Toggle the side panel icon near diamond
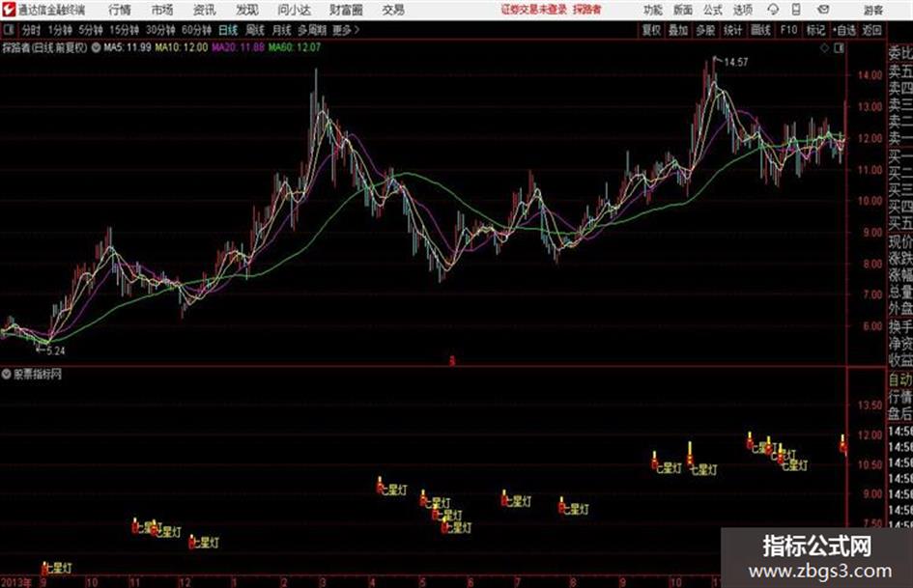 839,48
